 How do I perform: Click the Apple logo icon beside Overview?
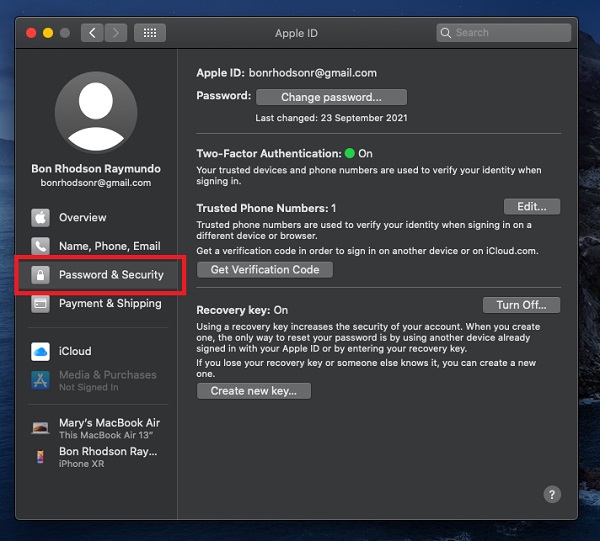(40, 218)
